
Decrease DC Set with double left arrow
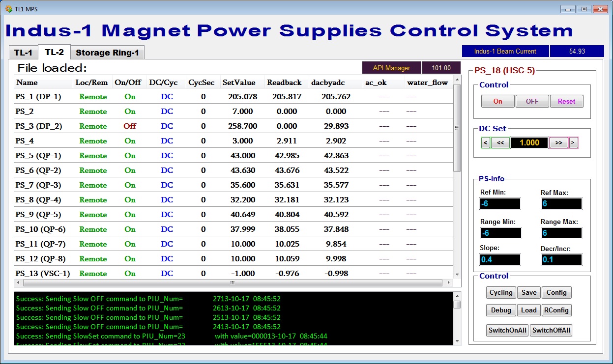click(x=500, y=143)
